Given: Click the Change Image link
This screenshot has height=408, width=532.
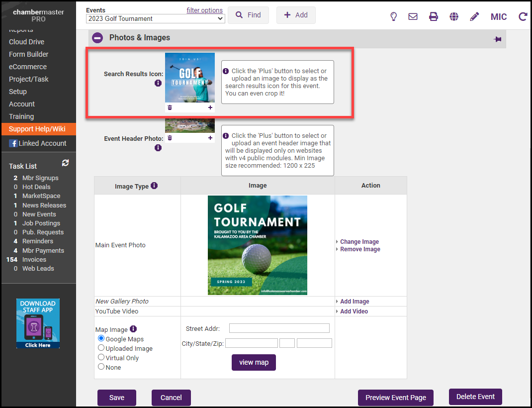Looking at the screenshot, I should 359,242.
